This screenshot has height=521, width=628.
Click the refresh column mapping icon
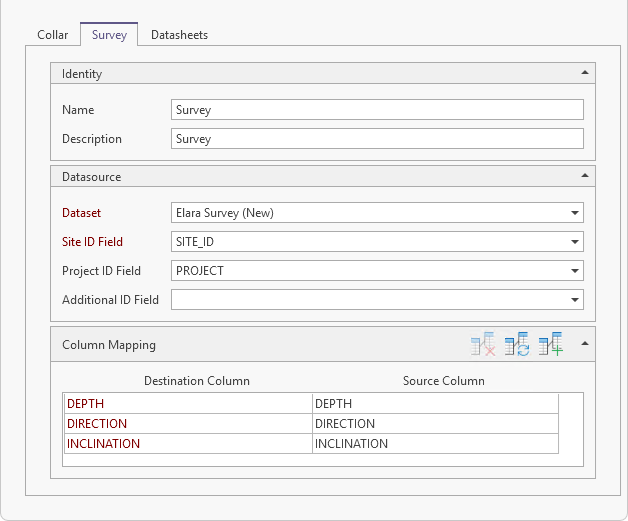[x=516, y=345]
